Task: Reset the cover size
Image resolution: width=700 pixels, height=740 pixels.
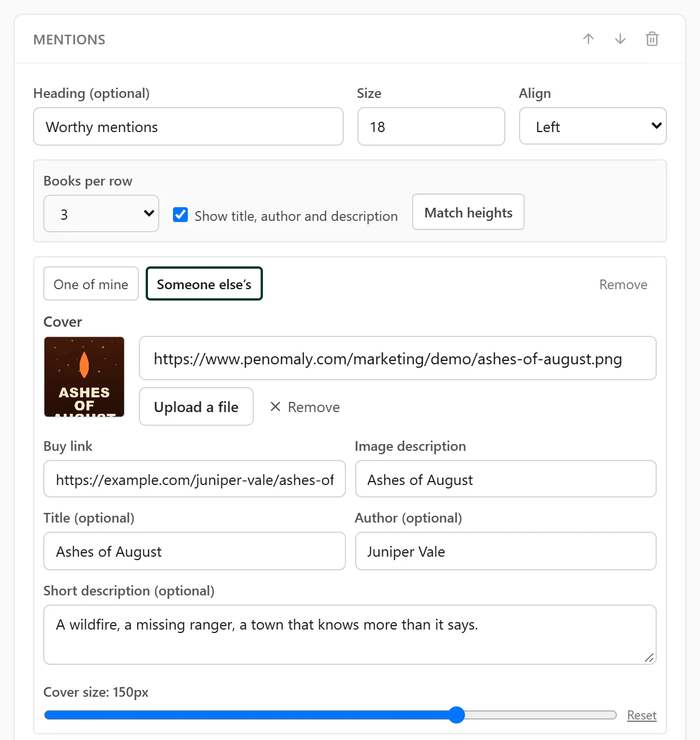Action: coord(641,715)
